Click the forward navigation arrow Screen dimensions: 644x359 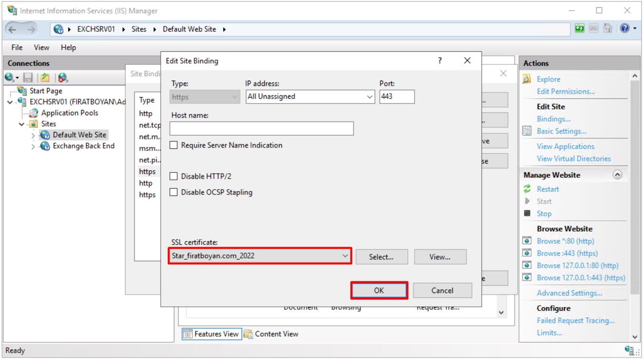(x=31, y=29)
